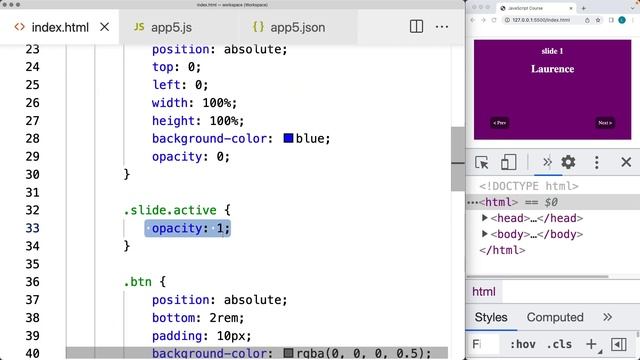Open a new browser tab
This screenshot has width=640, height=360.
[584, 8]
